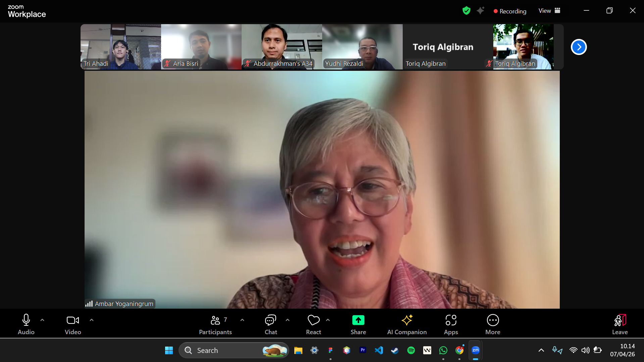The height and width of the screenshot is (362, 644).
Task: Leave the meeting
Action: pos(620,324)
